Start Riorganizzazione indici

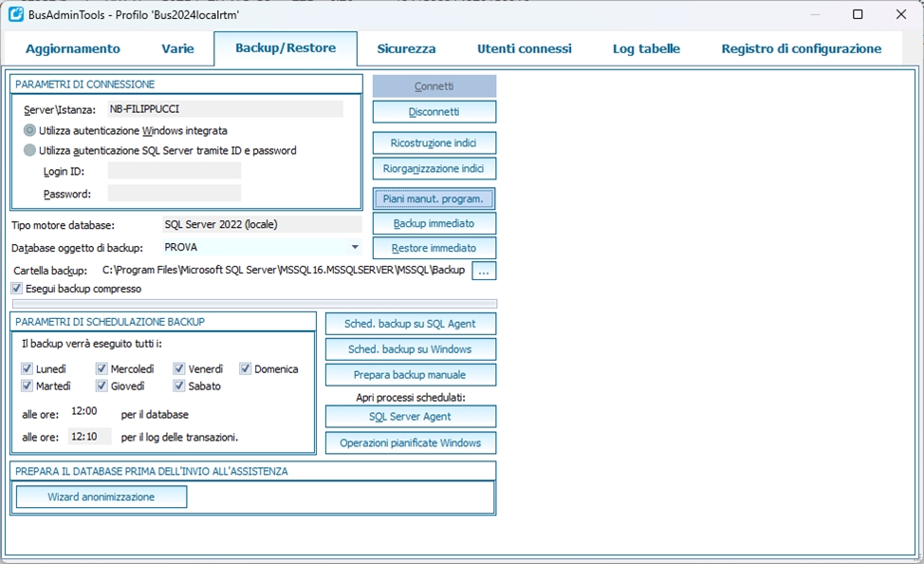pyautogui.click(x=434, y=168)
